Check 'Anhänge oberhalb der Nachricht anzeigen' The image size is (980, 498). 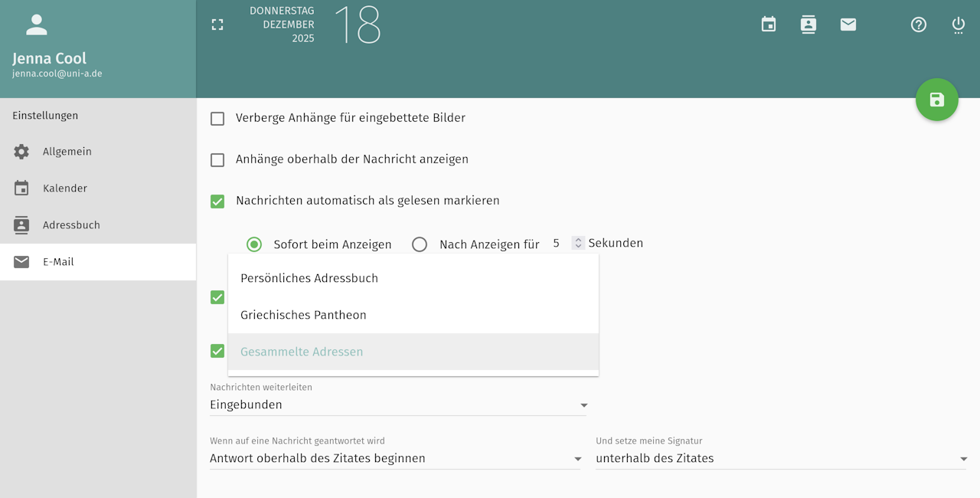(x=217, y=160)
